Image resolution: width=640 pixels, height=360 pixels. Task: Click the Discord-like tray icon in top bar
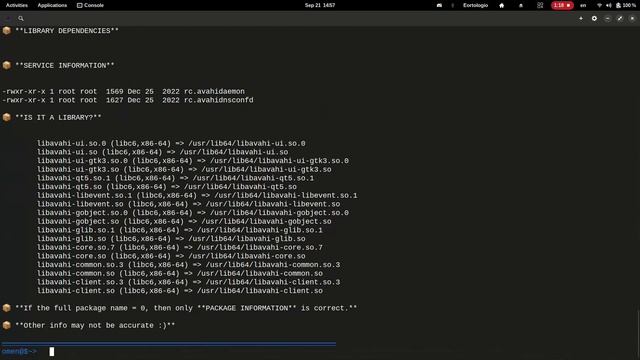pos(439,5)
